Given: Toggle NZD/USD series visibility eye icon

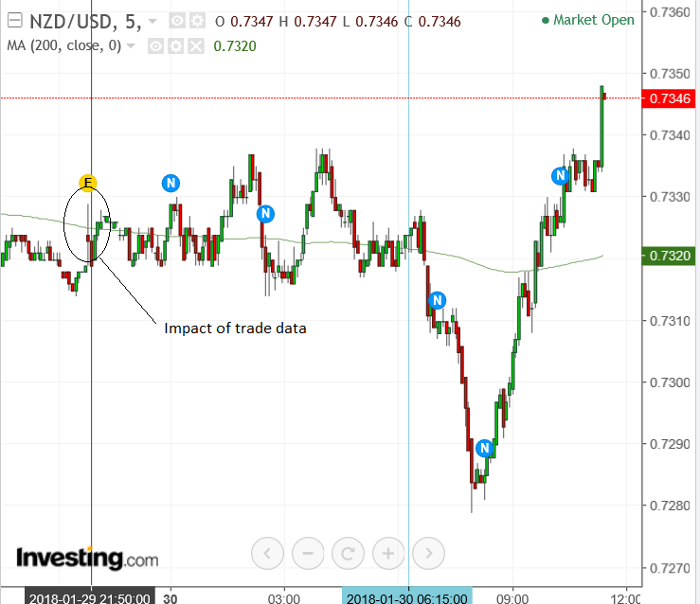Looking at the screenshot, I should pyautogui.click(x=177, y=21).
